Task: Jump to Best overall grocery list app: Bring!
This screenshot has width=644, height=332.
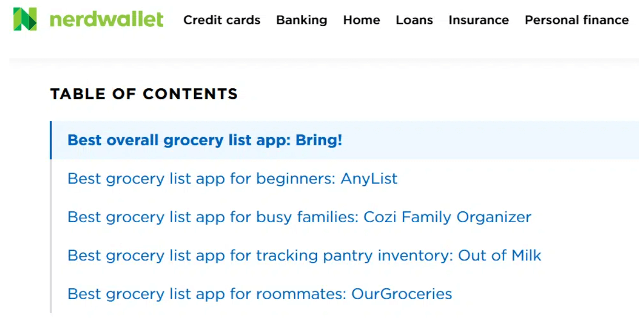Action: click(205, 140)
